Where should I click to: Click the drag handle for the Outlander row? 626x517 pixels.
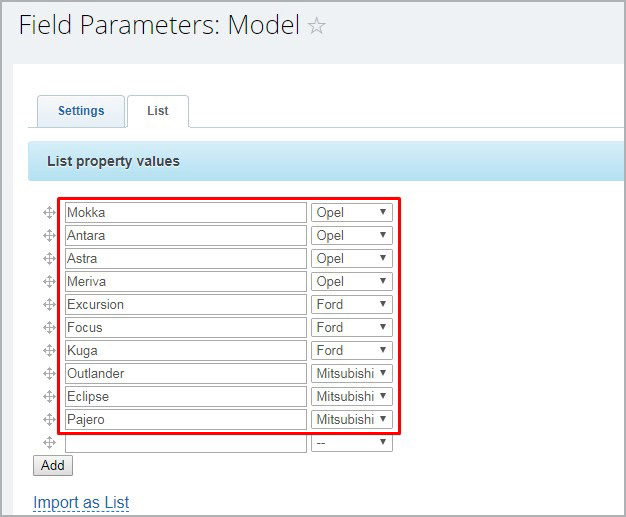pos(49,374)
